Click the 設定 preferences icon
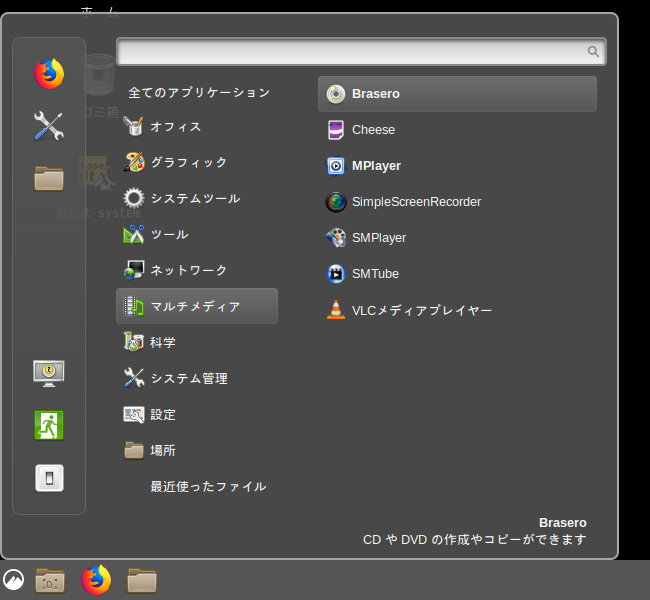 (x=134, y=414)
